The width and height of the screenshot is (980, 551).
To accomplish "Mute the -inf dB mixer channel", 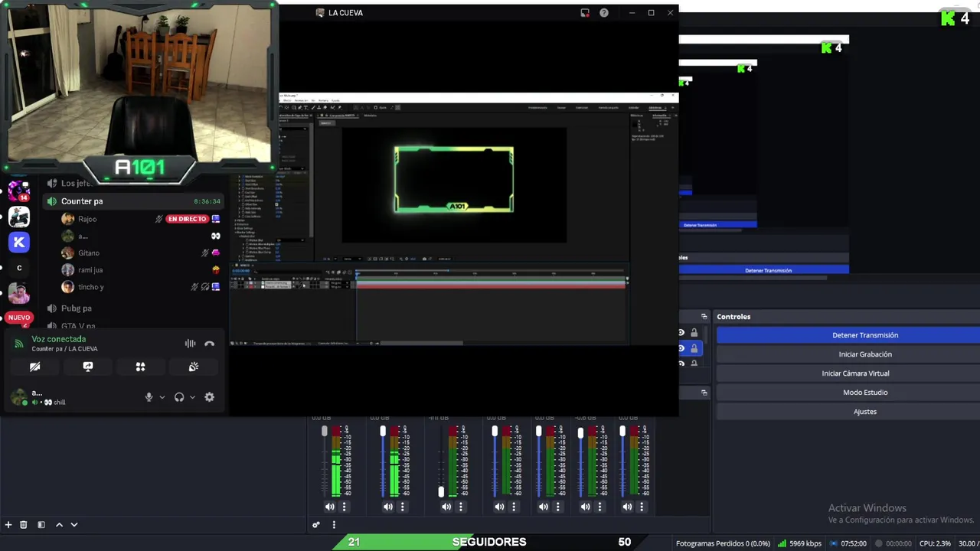I will point(446,507).
